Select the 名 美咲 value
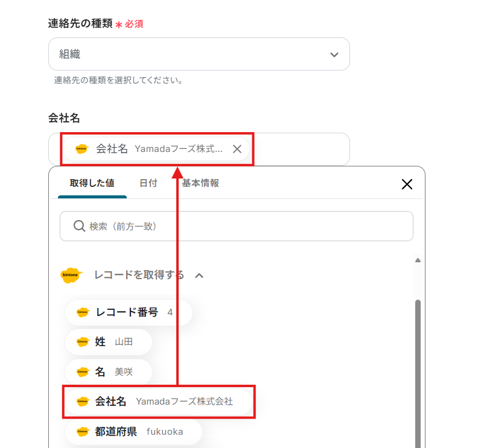This screenshot has height=448, width=478. [x=109, y=371]
